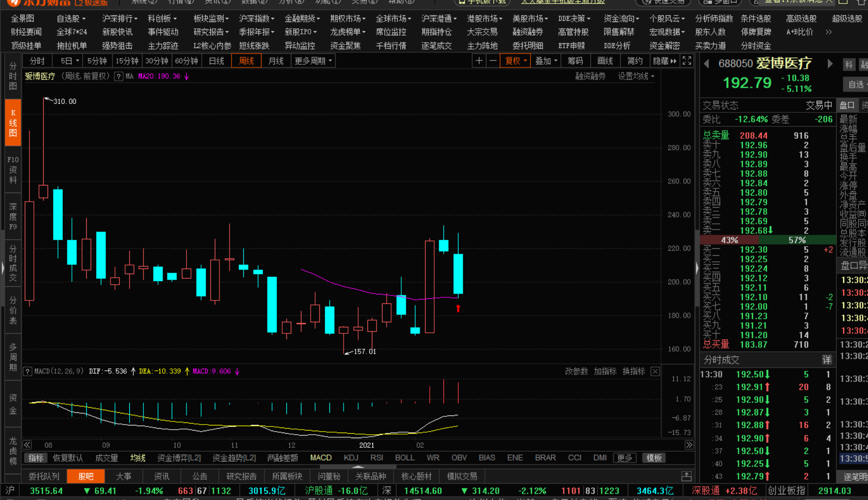
Task: Switch chart period to 分时
Action: (x=37, y=61)
